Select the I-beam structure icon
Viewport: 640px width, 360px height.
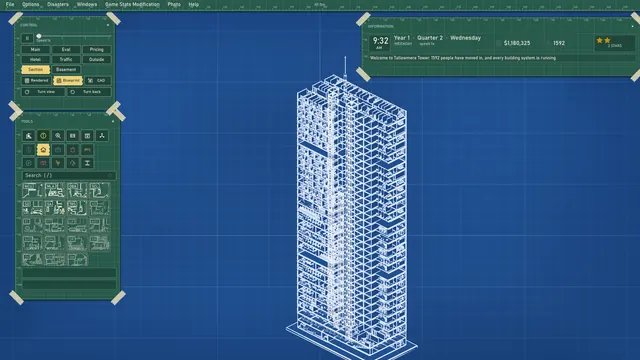(87, 163)
